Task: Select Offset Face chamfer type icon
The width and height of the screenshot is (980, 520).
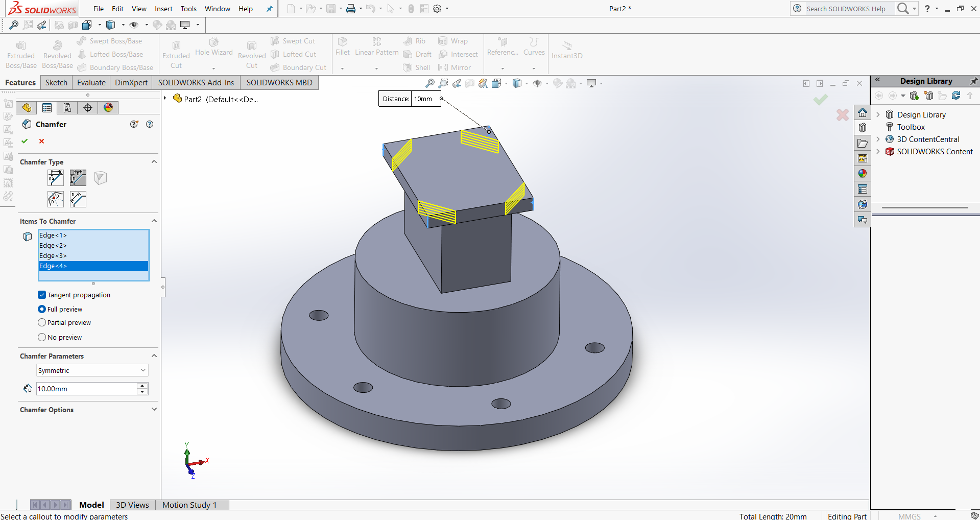Action: click(x=56, y=199)
